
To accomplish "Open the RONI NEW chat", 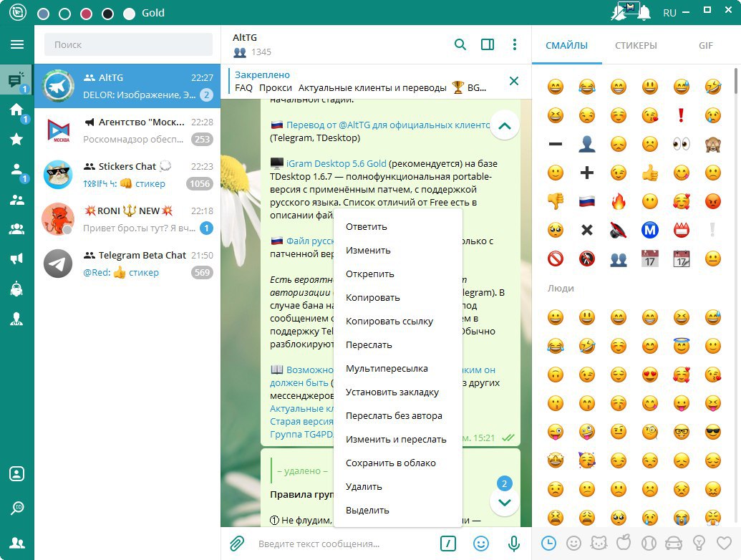I will [x=127, y=219].
